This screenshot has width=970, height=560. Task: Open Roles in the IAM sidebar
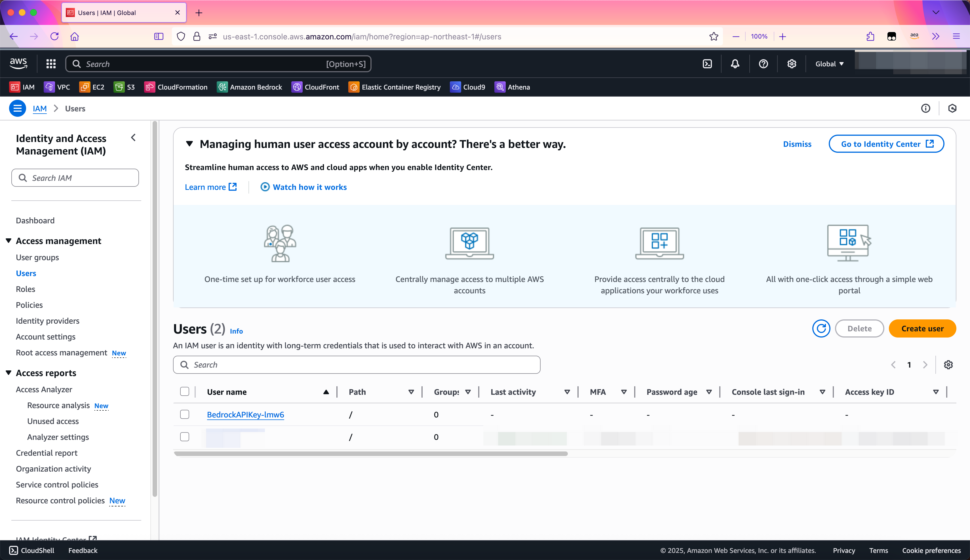(x=26, y=289)
